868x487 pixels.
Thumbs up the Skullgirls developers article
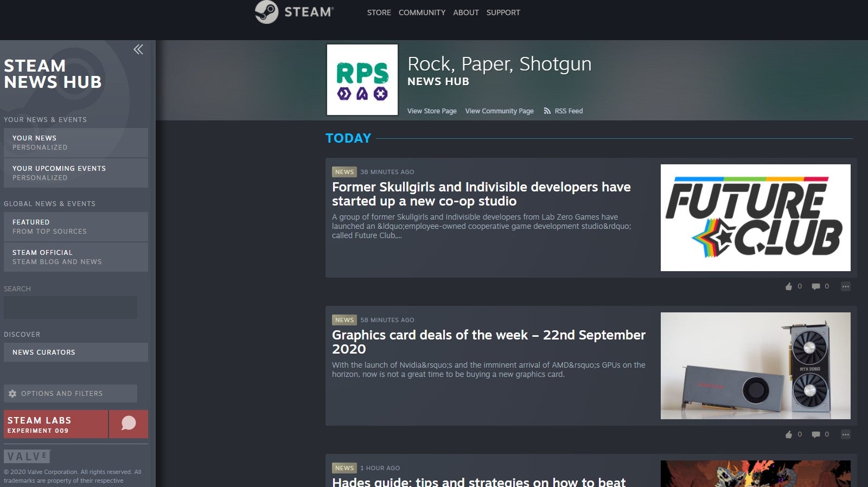(788, 286)
